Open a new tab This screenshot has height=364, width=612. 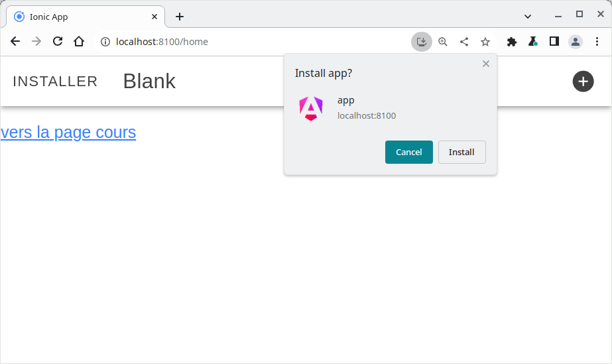click(x=180, y=17)
